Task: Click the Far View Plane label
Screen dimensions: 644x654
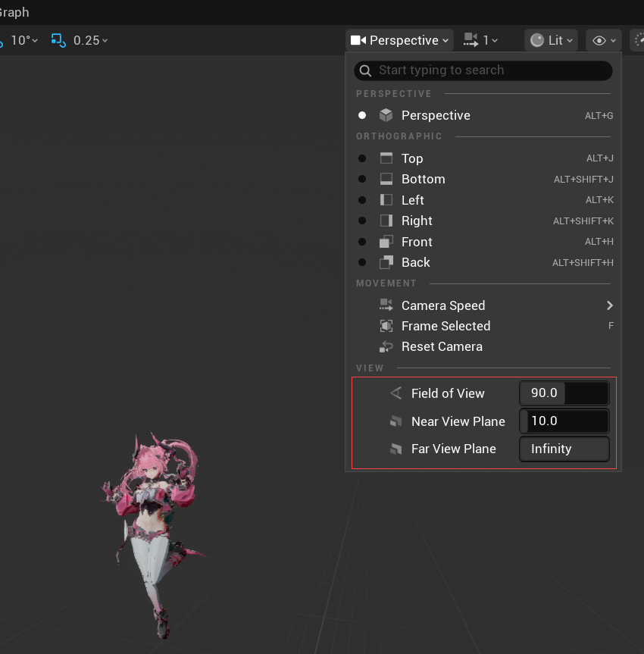Action: point(454,449)
